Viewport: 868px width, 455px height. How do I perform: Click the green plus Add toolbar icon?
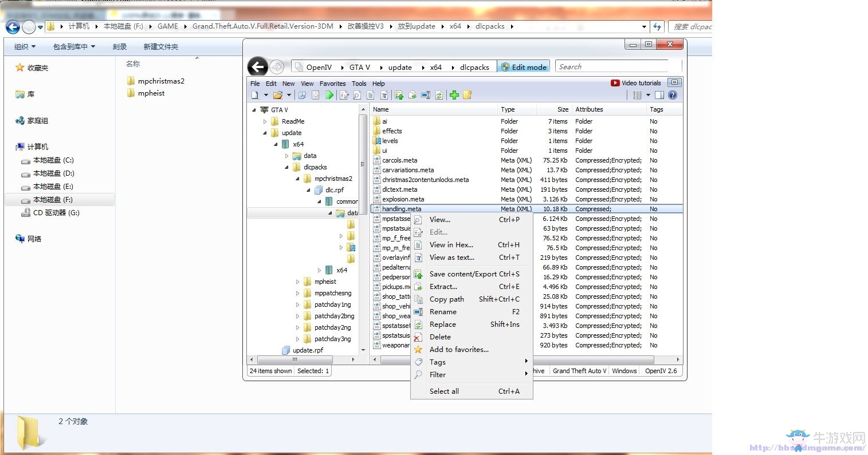pyautogui.click(x=454, y=95)
